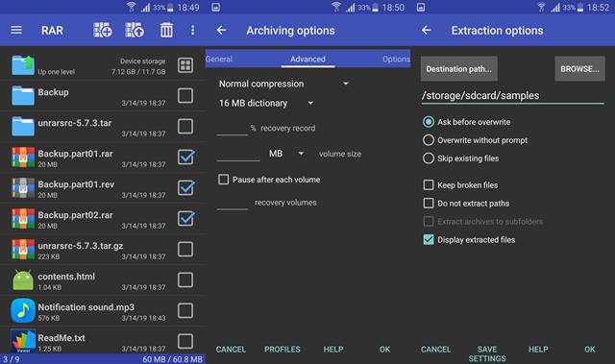
Task: Focus the recovery record percent field
Action: [233, 128]
